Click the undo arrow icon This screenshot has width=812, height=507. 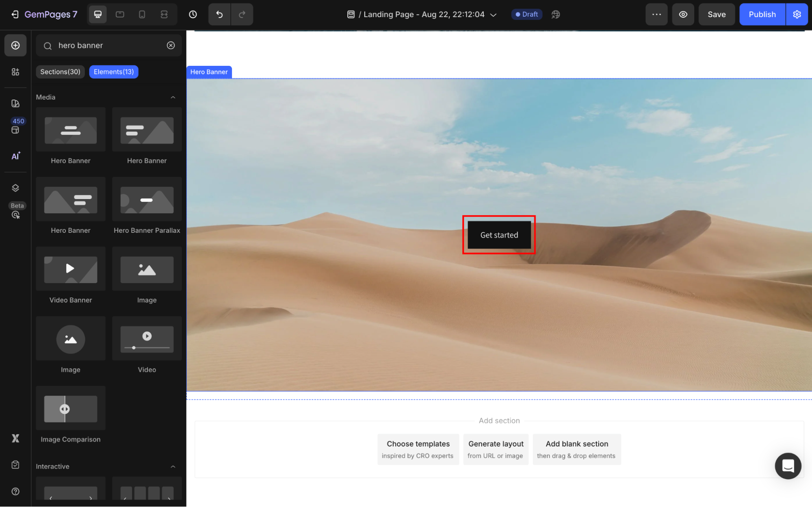219,15
